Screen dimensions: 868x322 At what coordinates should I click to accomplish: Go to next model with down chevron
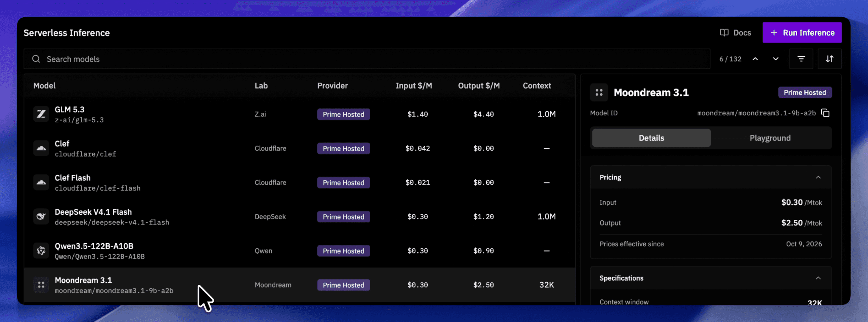[x=775, y=59]
